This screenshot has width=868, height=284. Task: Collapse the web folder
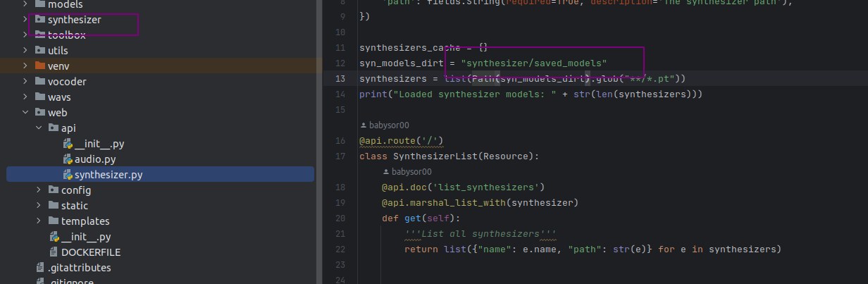click(x=25, y=113)
